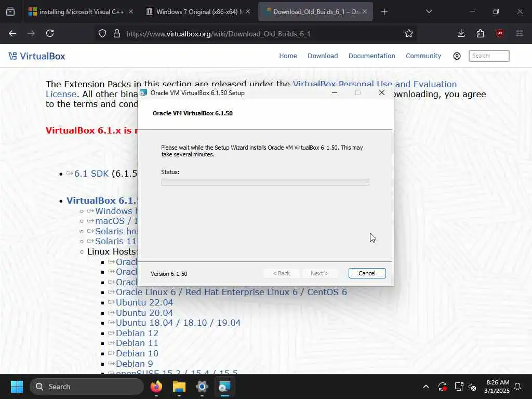Close the Download_Old_Builds_6_1 tab

pos(364,11)
